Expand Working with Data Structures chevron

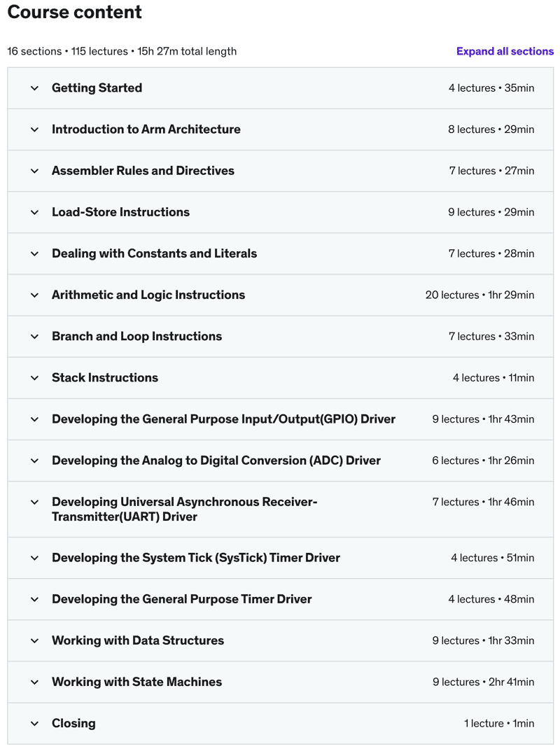click(34, 640)
